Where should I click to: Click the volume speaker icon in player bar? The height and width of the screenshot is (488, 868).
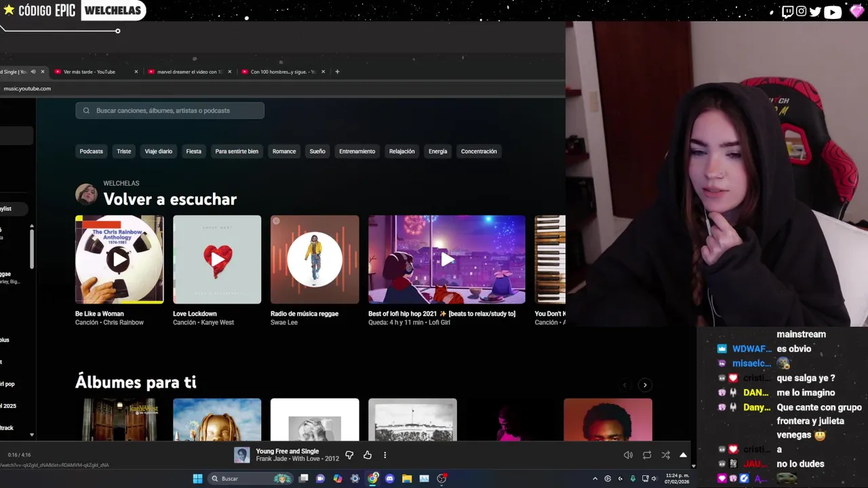click(x=628, y=455)
